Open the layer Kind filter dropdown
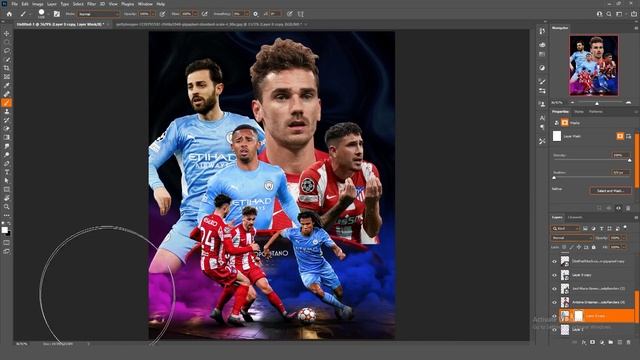Image resolution: width=640 pixels, height=360 pixels. [565, 229]
